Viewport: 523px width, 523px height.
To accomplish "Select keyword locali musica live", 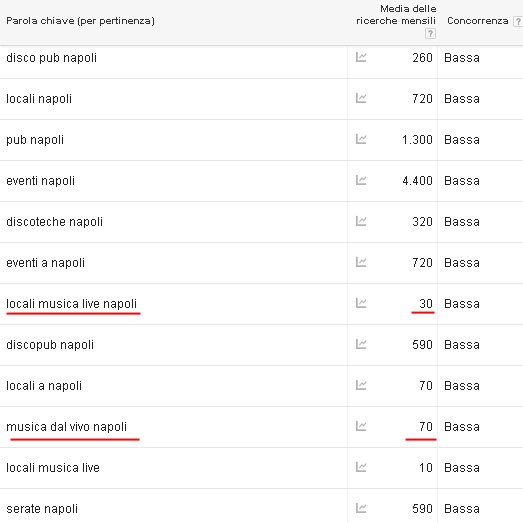I will [x=53, y=468].
